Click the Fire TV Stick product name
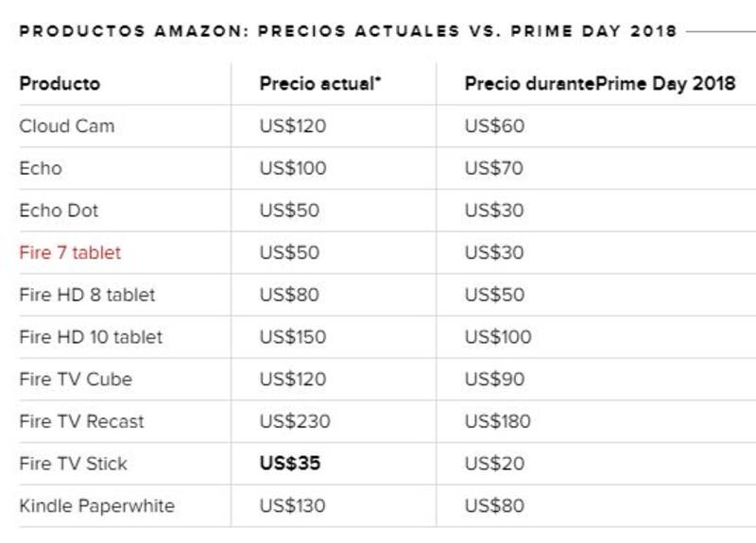The image size is (756, 543). point(73,464)
